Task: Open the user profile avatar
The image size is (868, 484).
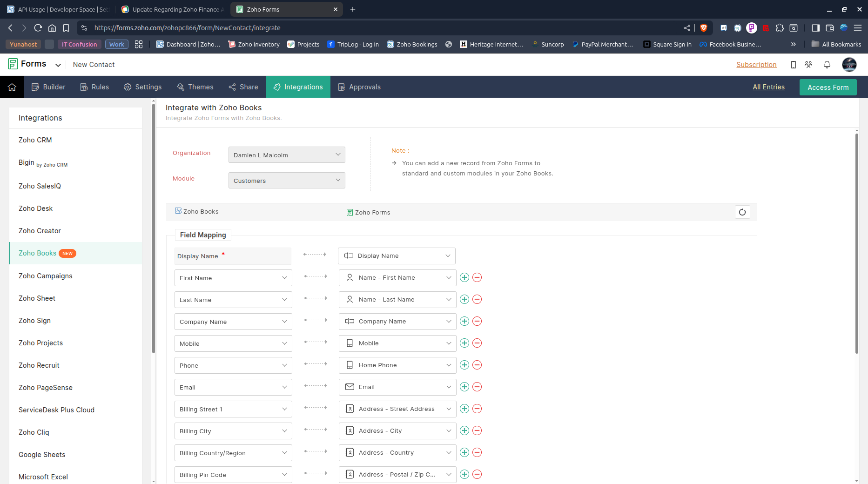Action: pos(849,65)
